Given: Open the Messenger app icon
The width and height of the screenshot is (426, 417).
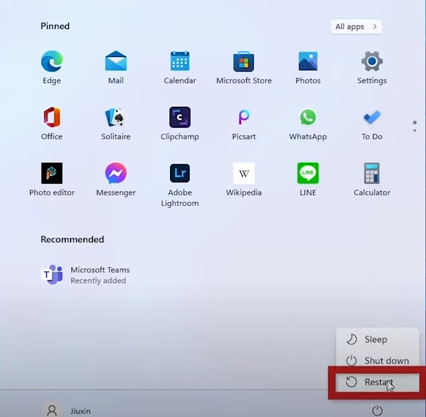Looking at the screenshot, I should point(116,173).
